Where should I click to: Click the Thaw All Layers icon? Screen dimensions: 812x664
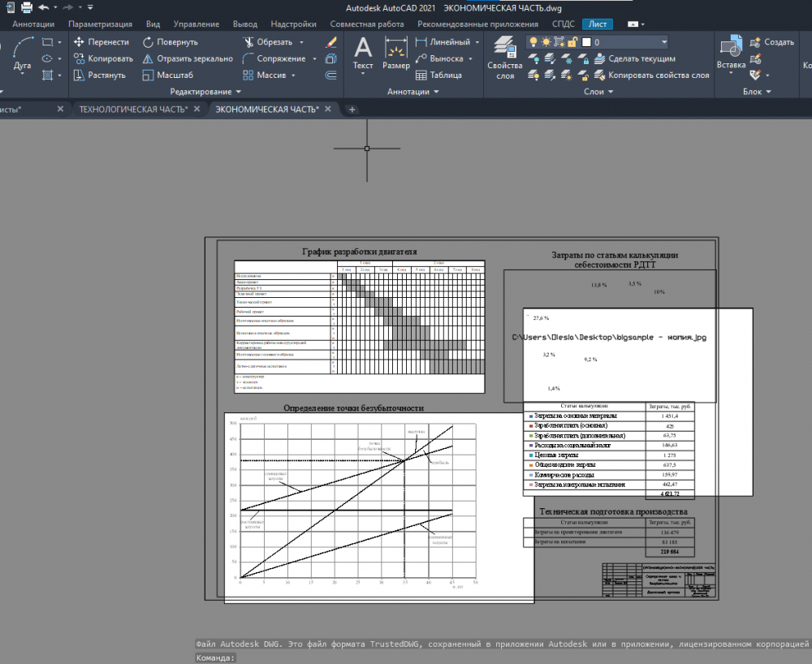[567, 75]
